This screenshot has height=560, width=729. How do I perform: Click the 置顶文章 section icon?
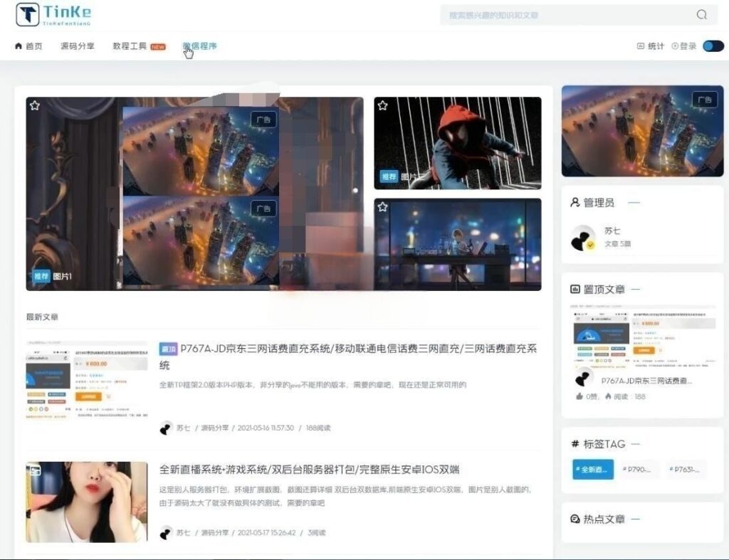[x=575, y=289]
